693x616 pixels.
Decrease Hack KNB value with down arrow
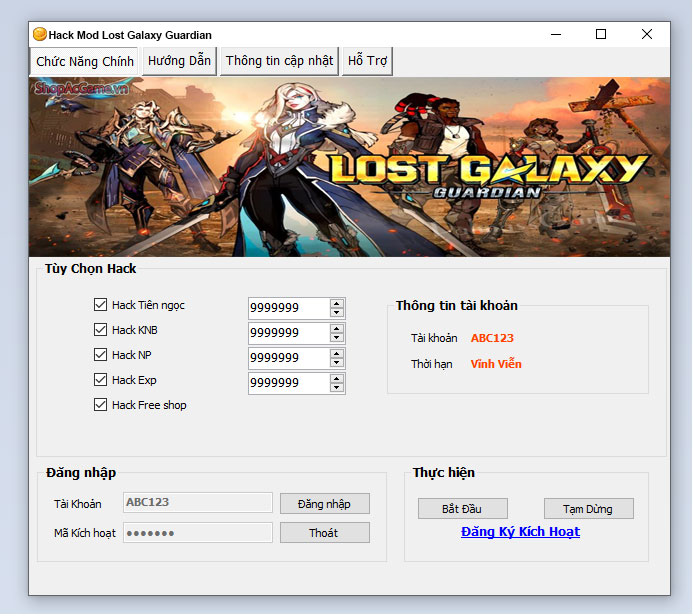tap(337, 338)
